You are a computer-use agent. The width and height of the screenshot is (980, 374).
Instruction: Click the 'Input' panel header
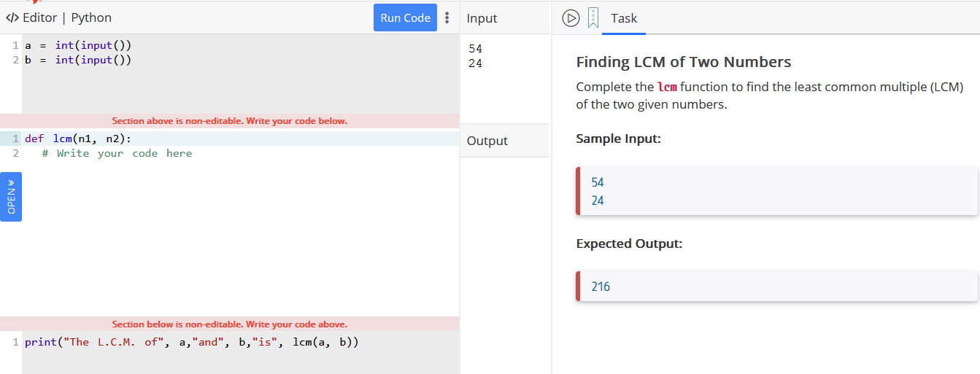pos(482,18)
